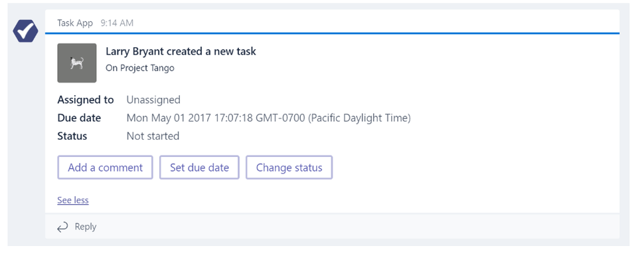The height and width of the screenshot is (266, 644).
Task: Click the Assigned to label
Action: [x=86, y=100]
